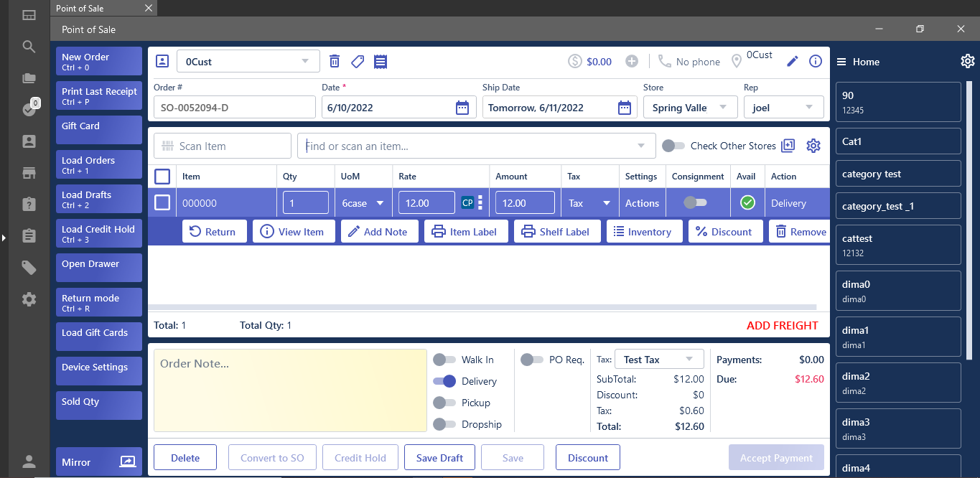Viewport: 980px width, 478px height.
Task: Click the Open Drawer button
Action: click(x=99, y=268)
